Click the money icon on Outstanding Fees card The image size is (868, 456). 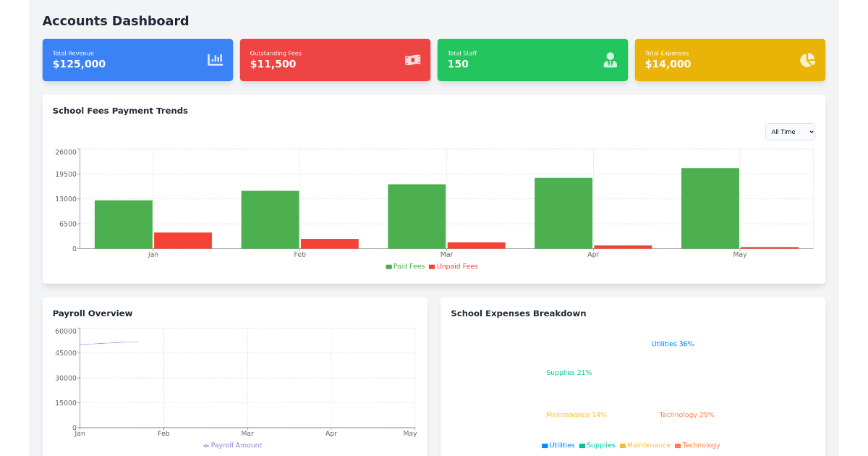click(412, 59)
